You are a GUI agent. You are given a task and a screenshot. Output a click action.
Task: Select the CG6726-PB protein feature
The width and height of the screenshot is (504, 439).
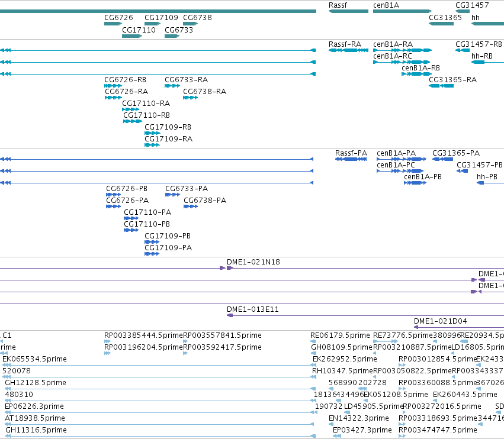(114, 195)
